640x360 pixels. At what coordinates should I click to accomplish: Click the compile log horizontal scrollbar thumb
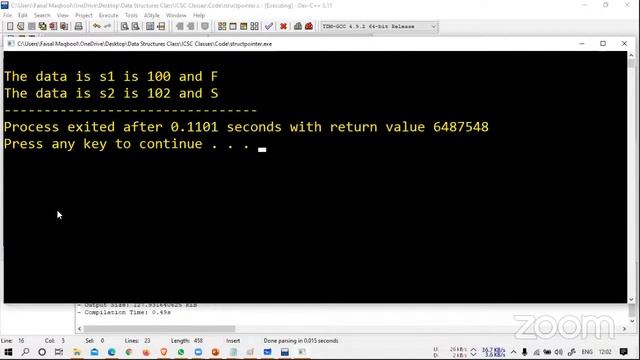point(159,329)
